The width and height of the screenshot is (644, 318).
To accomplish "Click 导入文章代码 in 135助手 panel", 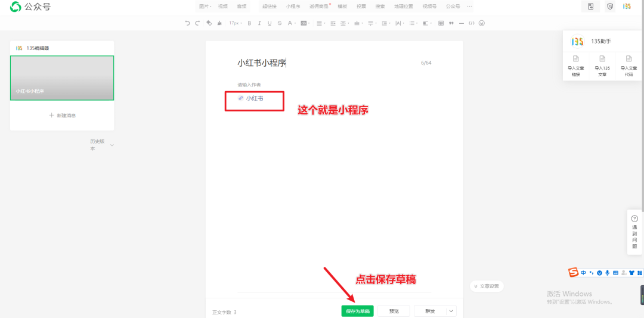I will pos(628,66).
